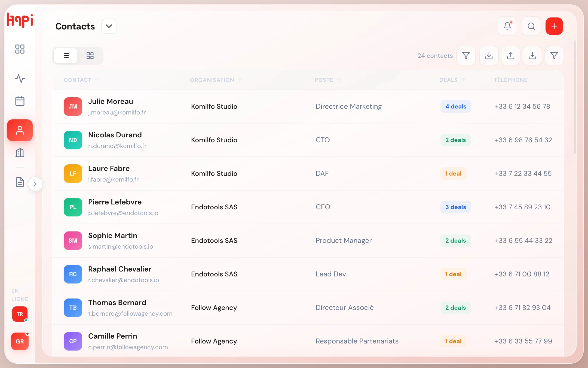The height and width of the screenshot is (368, 588).
Task: Sort by CONTACT column
Action: [81, 80]
